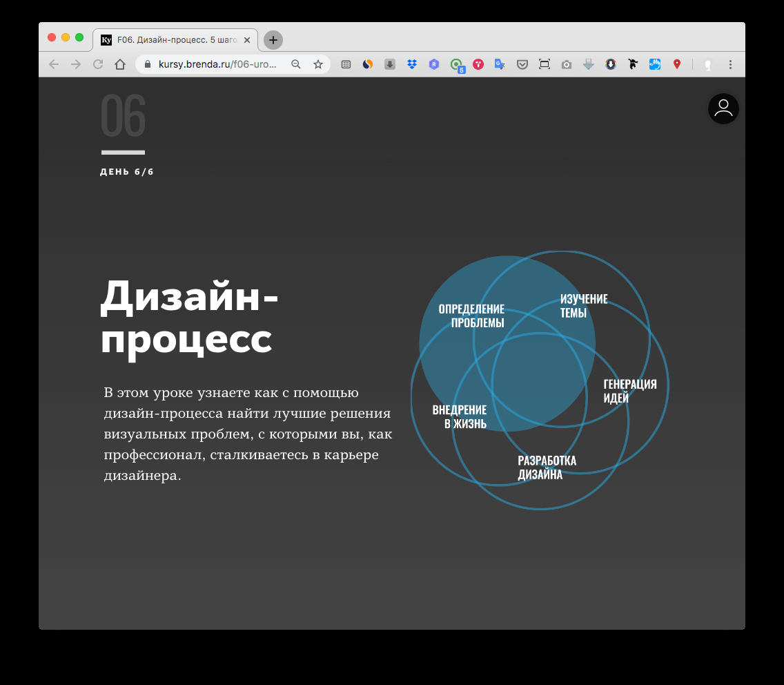
Task: Click the site lock security icon
Action: (147, 64)
